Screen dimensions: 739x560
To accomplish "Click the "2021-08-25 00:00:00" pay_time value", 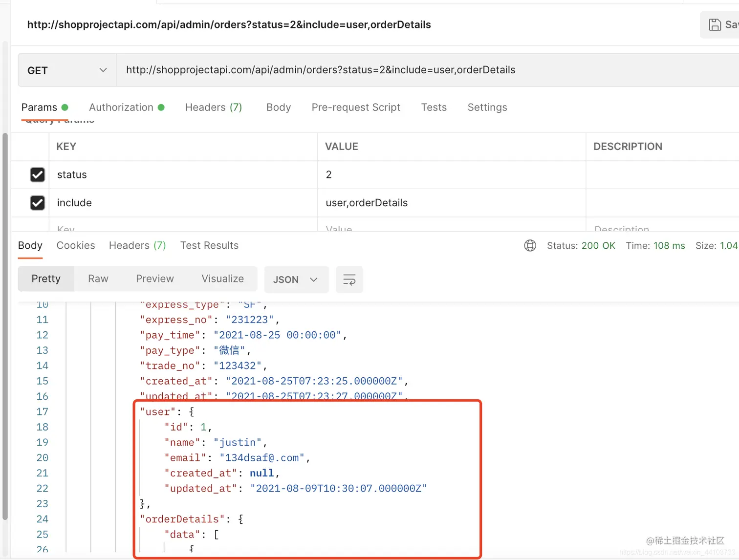I will click(277, 335).
